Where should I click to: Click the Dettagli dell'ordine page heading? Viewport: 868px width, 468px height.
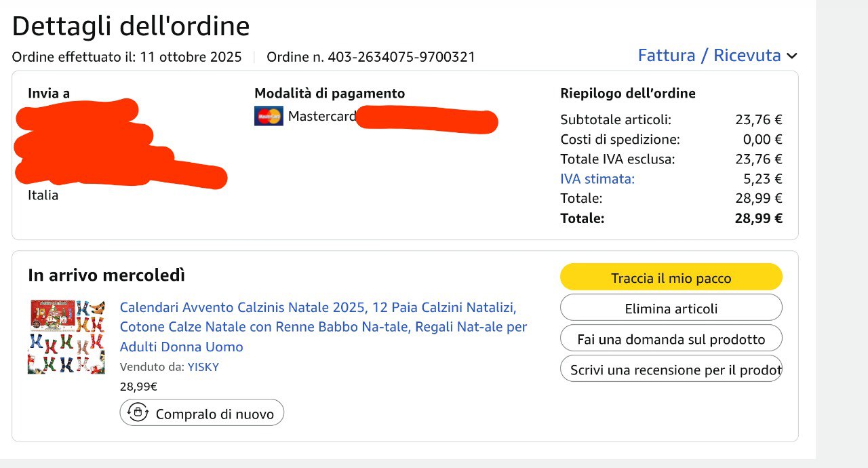click(x=131, y=26)
